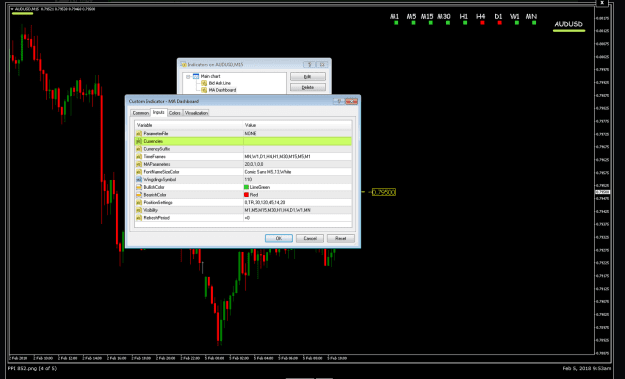This screenshot has width=625, height=379.
Task: Click the ParameterFile value NONE
Action: pyautogui.click(x=250, y=134)
